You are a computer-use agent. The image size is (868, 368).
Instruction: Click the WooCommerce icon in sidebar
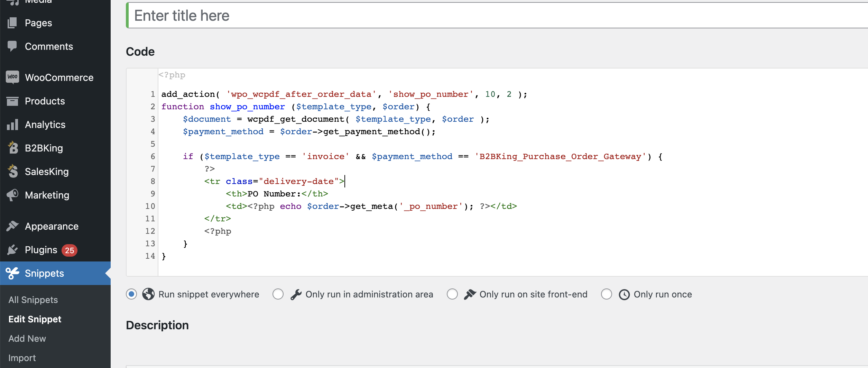12,77
